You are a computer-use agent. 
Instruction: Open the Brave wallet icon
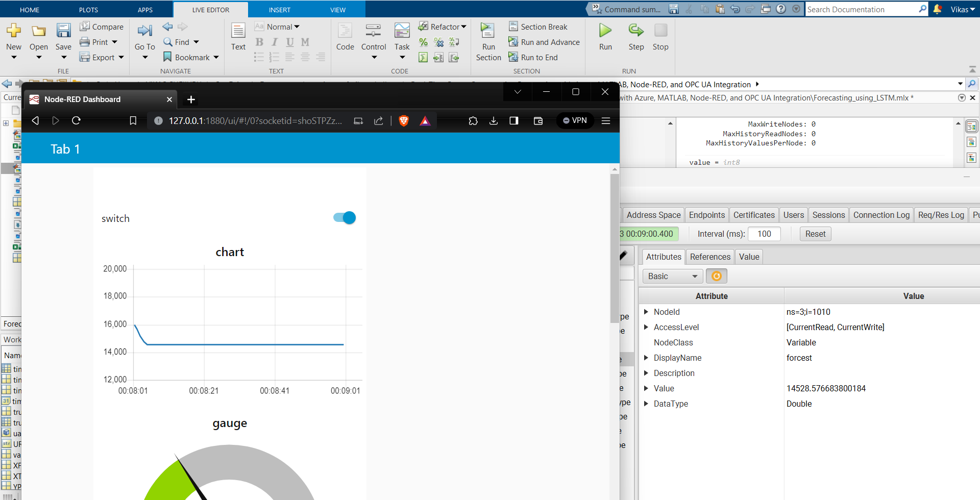point(538,120)
